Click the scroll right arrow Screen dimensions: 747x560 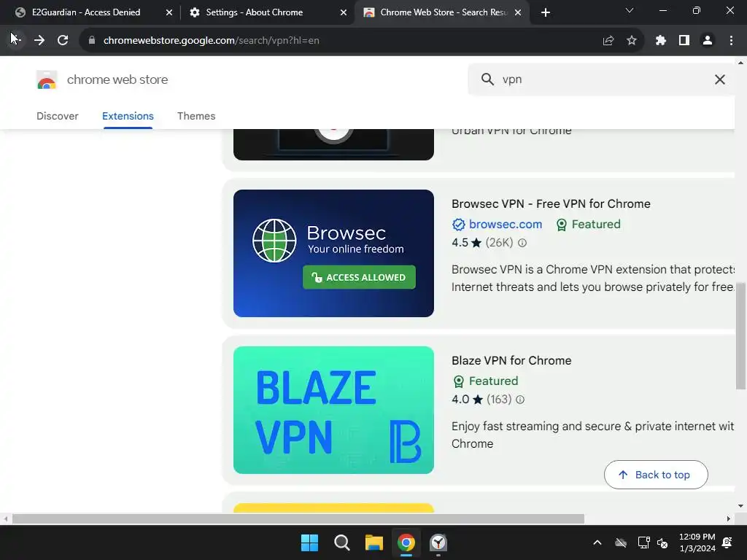(x=729, y=518)
